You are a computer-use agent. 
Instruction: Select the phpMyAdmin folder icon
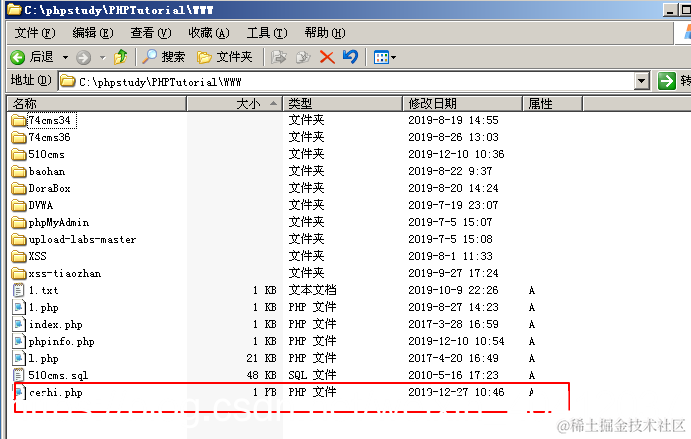pos(19,223)
